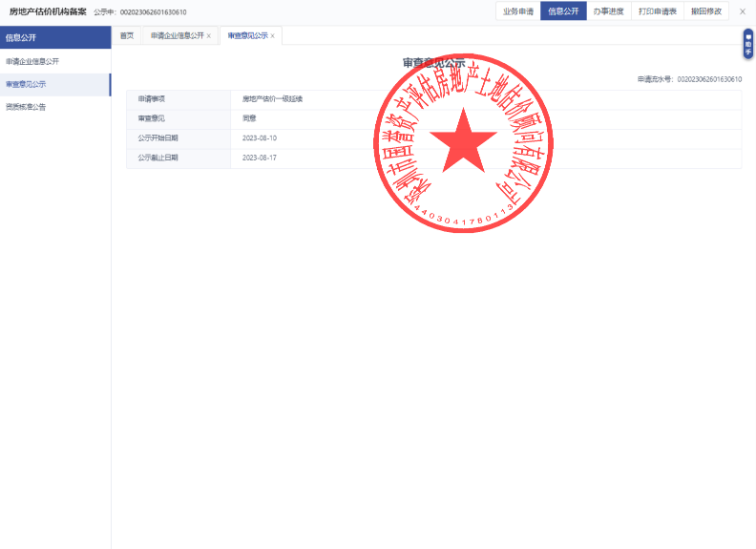Select the 审查意见公示 tab
The image size is (756, 549).
[x=247, y=36]
